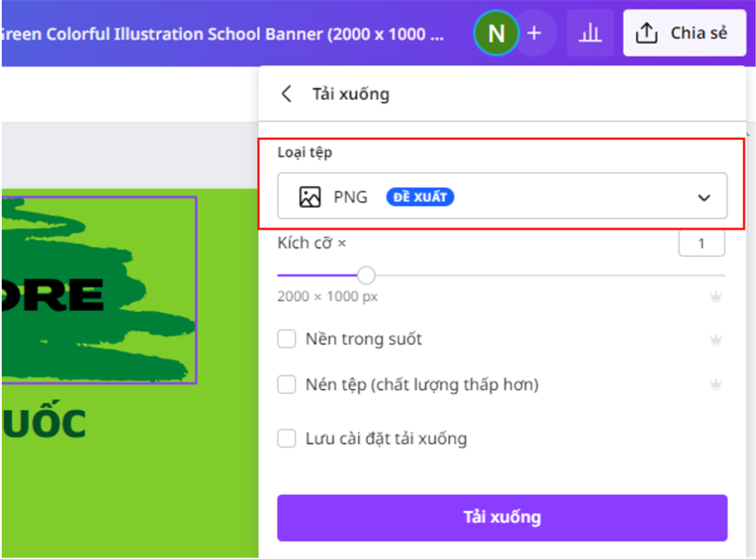Image resolution: width=756 pixels, height=559 pixels.
Task: Click the crown icon on Nền trong suốt row
Action: 715,338
